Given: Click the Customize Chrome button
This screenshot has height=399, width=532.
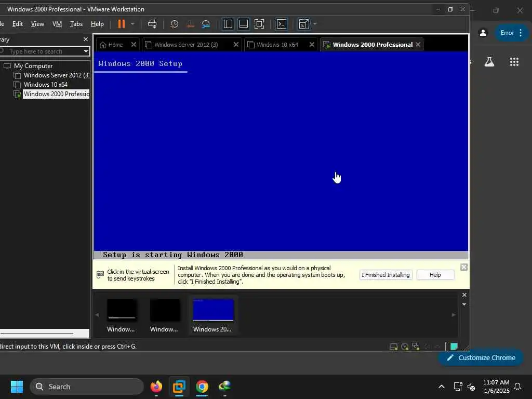Looking at the screenshot, I should tap(481, 357).
